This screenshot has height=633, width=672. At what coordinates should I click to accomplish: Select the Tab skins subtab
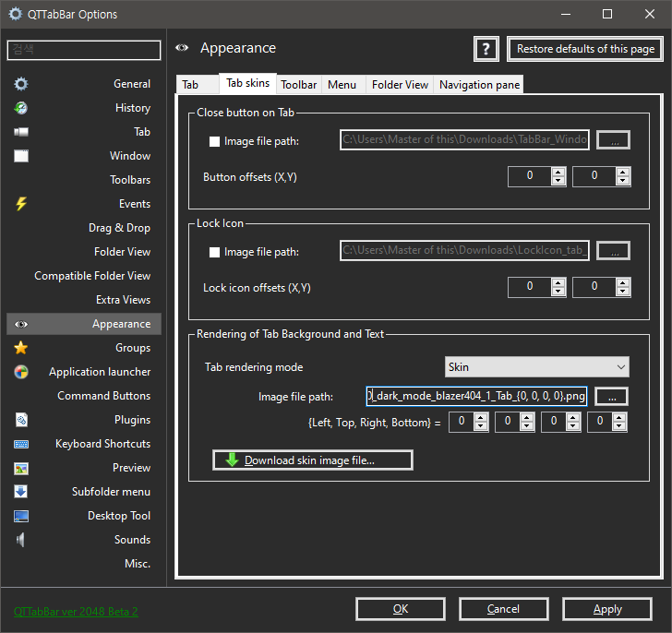247,83
